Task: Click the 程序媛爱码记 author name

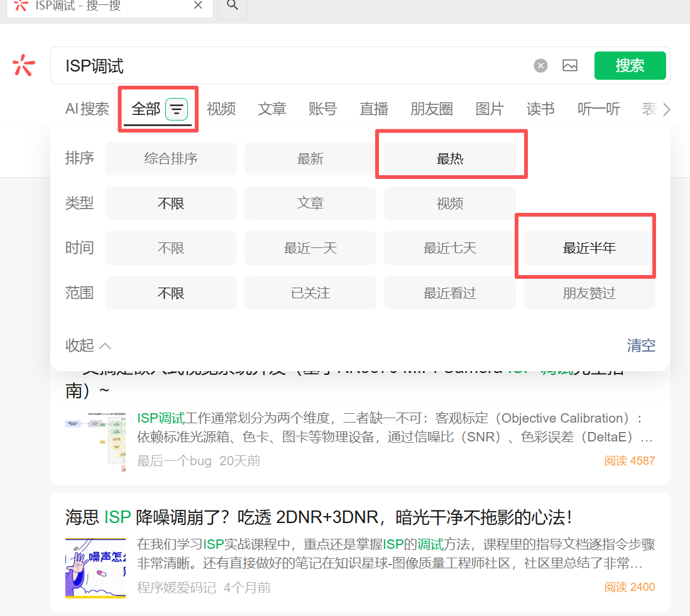Action: [177, 587]
